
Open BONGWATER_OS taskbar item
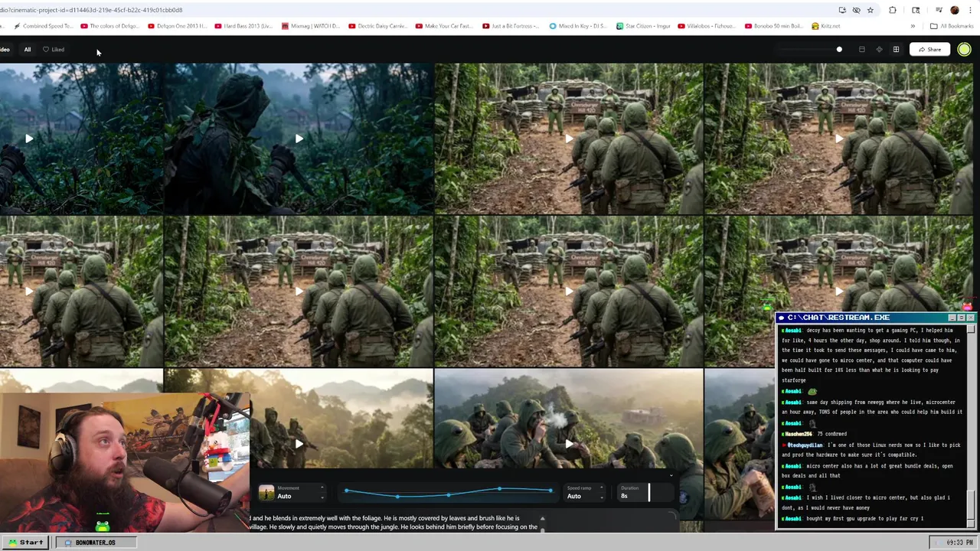point(95,543)
